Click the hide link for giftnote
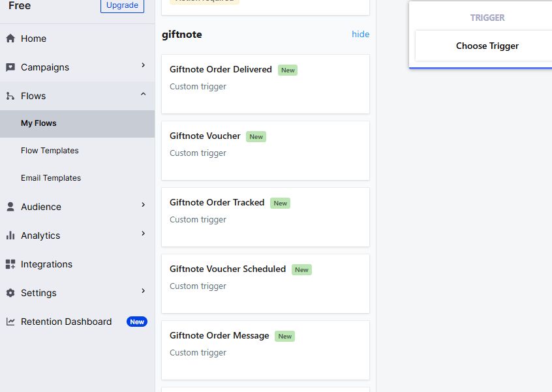 click(x=360, y=34)
